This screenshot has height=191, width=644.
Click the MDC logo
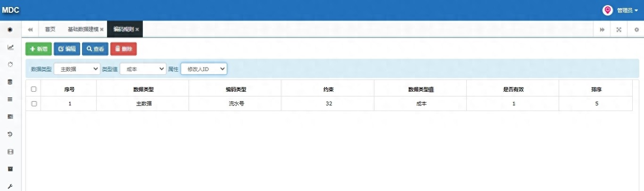(x=10, y=10)
